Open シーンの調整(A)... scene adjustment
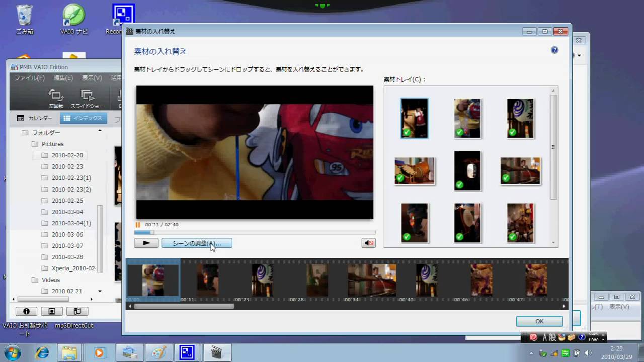This screenshot has height=362, width=644. pos(197,243)
